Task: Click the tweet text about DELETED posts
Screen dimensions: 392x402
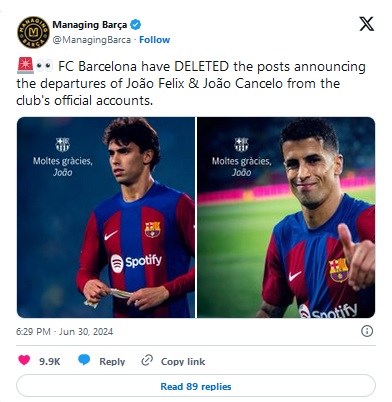Action: click(x=191, y=83)
